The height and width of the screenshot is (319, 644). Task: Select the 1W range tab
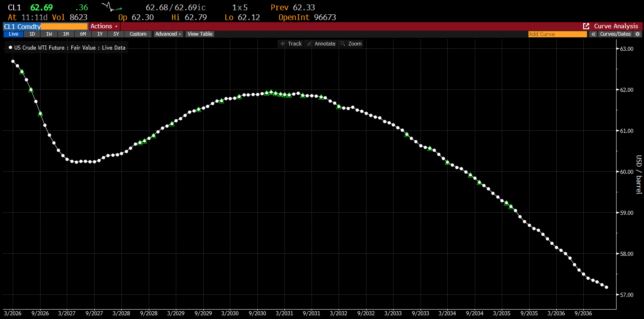(x=49, y=34)
